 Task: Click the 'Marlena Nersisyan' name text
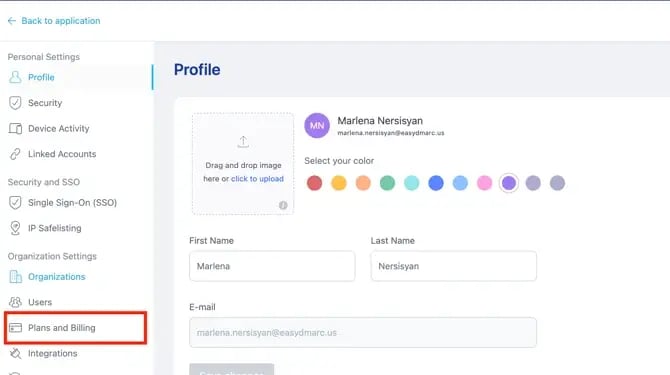pyautogui.click(x=380, y=121)
